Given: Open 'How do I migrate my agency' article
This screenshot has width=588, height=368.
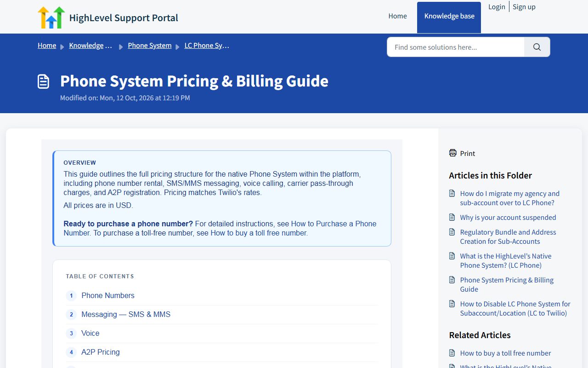Looking at the screenshot, I should tap(510, 198).
